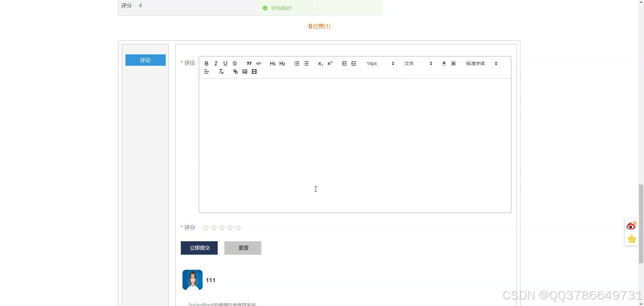Open the text color picker
This screenshot has height=306, width=644.
444,63
